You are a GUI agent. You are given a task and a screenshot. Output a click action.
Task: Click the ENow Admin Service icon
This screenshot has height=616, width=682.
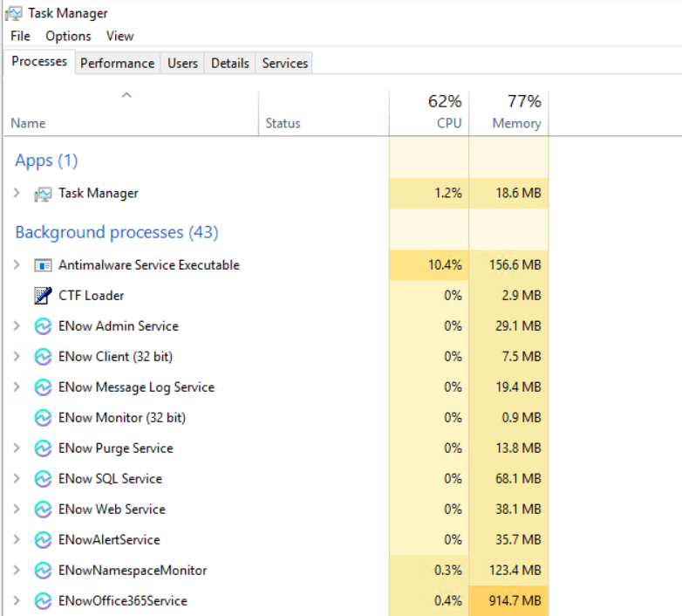click(x=43, y=326)
